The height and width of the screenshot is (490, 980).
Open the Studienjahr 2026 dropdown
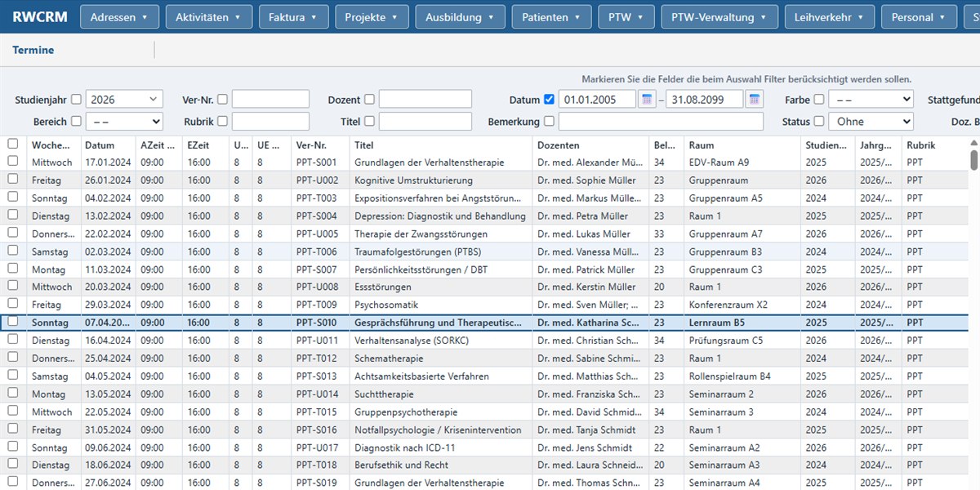click(x=124, y=100)
